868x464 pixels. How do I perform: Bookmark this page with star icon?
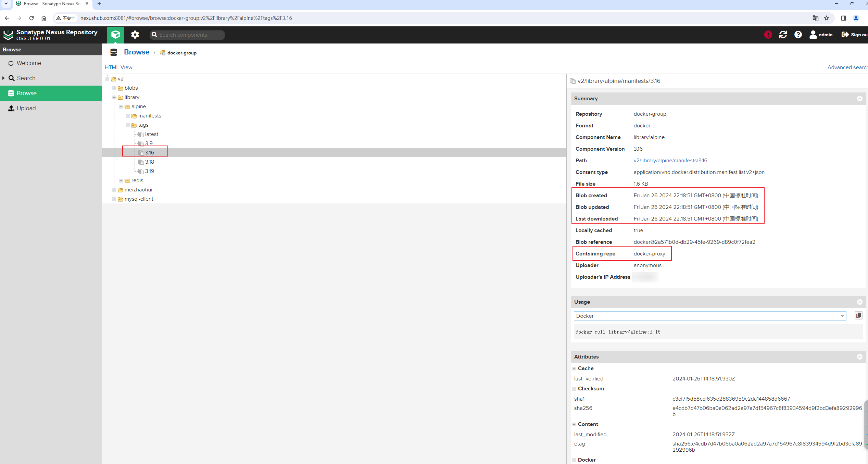click(827, 18)
